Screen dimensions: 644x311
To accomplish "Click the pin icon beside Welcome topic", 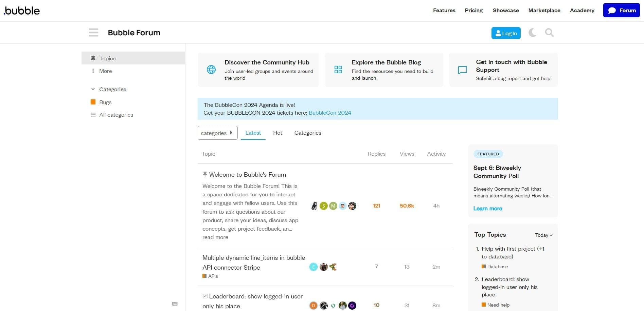I will pyautogui.click(x=205, y=174).
